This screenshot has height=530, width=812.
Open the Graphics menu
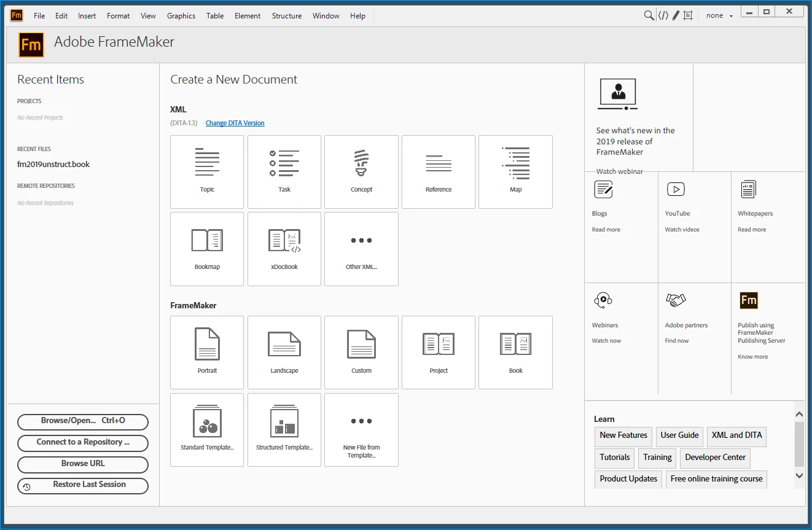tap(181, 16)
